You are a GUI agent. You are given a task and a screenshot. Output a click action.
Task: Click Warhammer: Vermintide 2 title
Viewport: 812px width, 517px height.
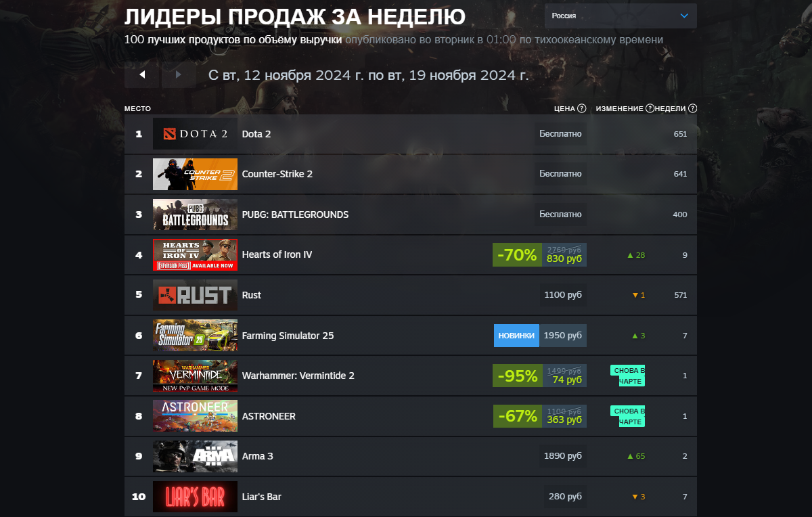coord(298,376)
